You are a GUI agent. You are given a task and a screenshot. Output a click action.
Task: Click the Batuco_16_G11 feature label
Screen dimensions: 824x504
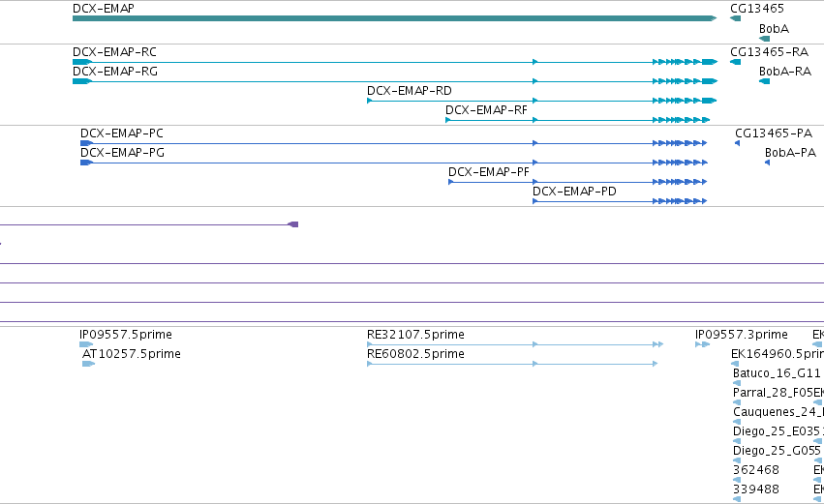pos(777,373)
